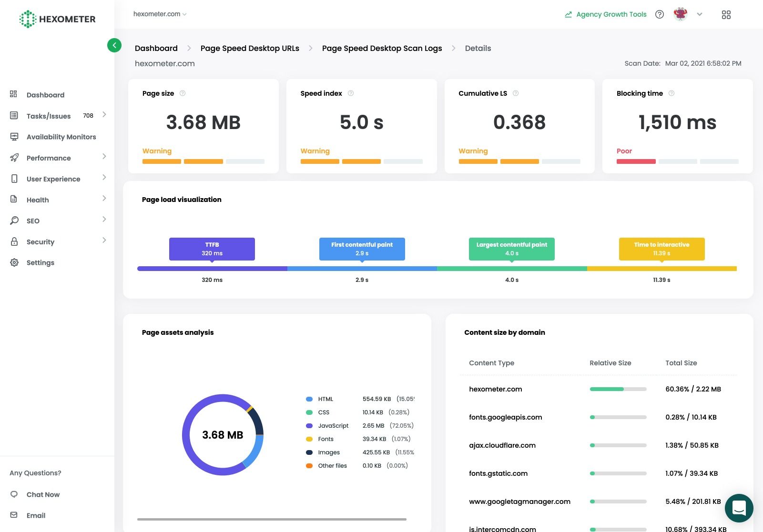Viewport: 763px width, 532px height.
Task: Collapse the sidebar with the green arrow button
Action: (x=114, y=45)
